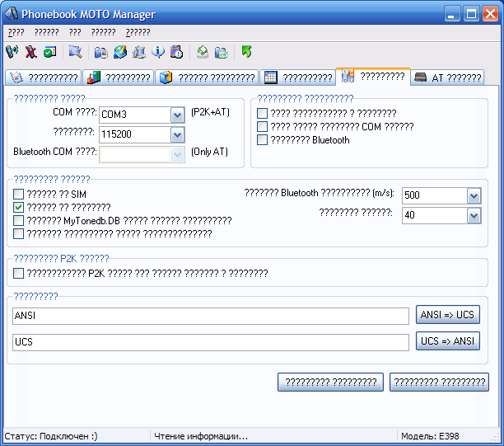Click the folder with picture toolbar icon
Viewport: 504px width, 446px height.
101,52
